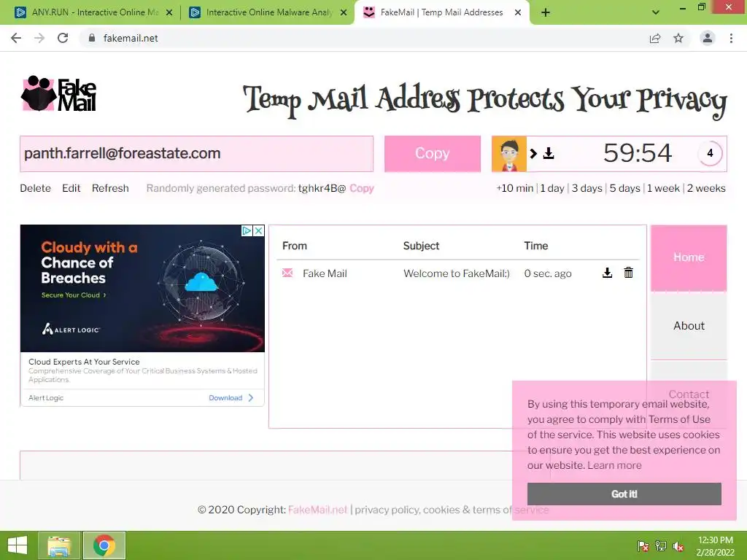The width and height of the screenshot is (747, 560).
Task: Close the first ANY.RUN tab
Action: (x=169, y=13)
